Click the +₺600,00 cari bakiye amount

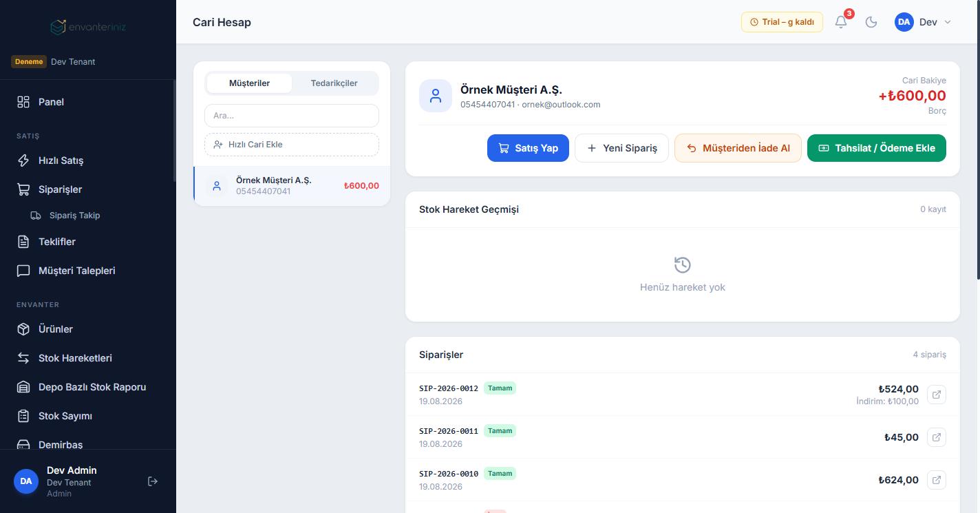pos(913,96)
